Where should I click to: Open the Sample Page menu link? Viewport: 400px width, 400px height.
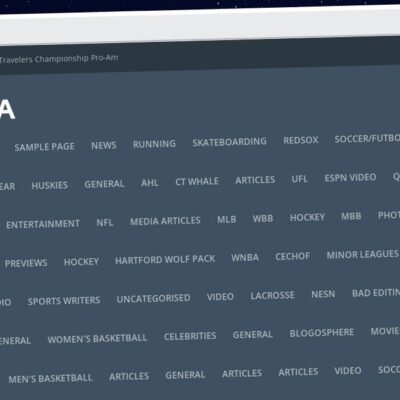click(44, 147)
